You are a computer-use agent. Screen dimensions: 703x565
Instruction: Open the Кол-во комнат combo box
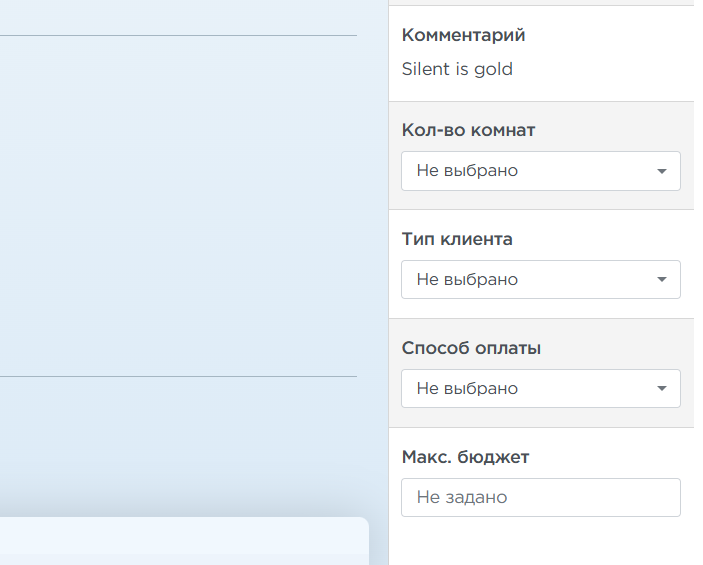(540, 171)
